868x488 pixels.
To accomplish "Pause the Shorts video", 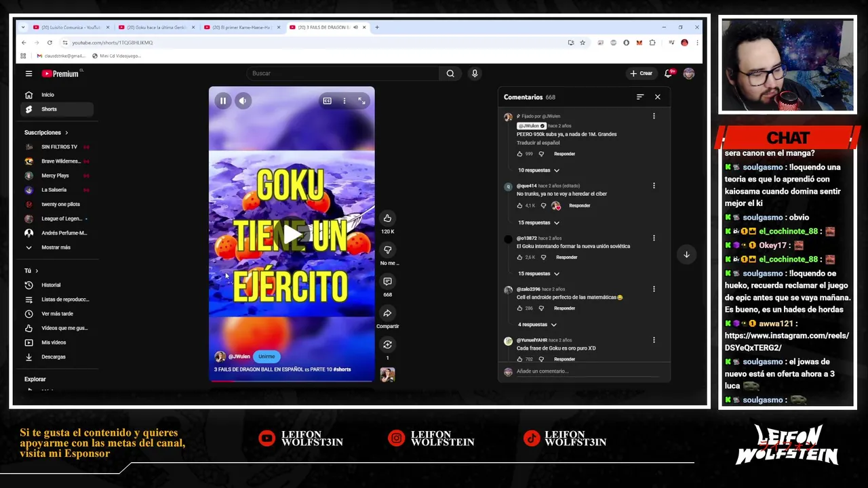I will click(x=222, y=101).
